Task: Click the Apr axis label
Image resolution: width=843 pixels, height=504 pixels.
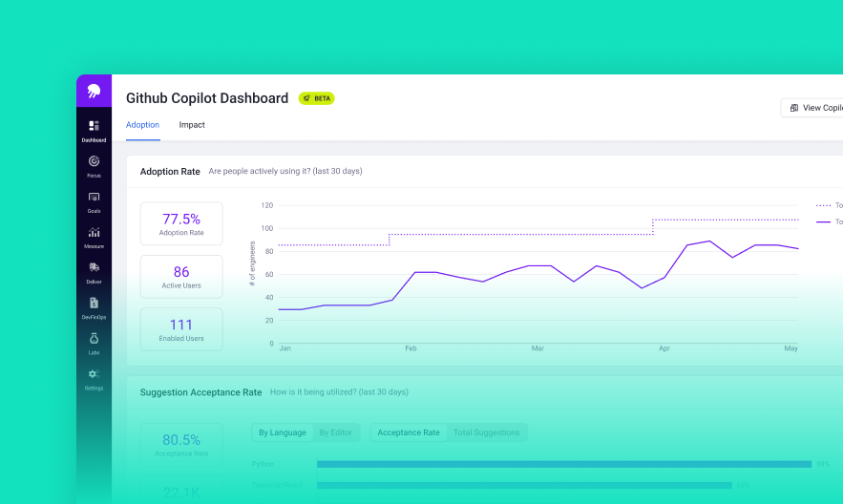Action: pyautogui.click(x=664, y=348)
